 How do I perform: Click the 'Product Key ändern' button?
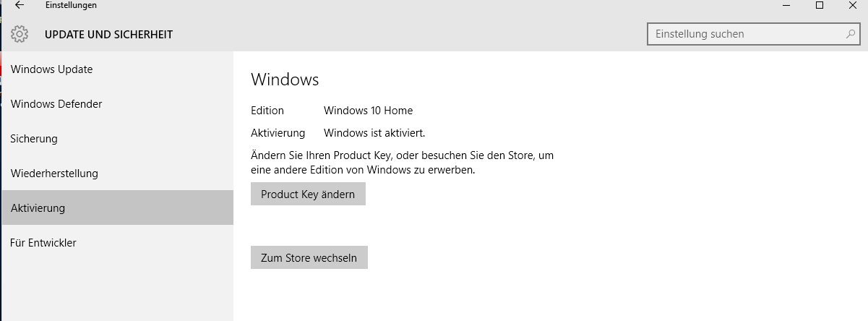tap(308, 194)
